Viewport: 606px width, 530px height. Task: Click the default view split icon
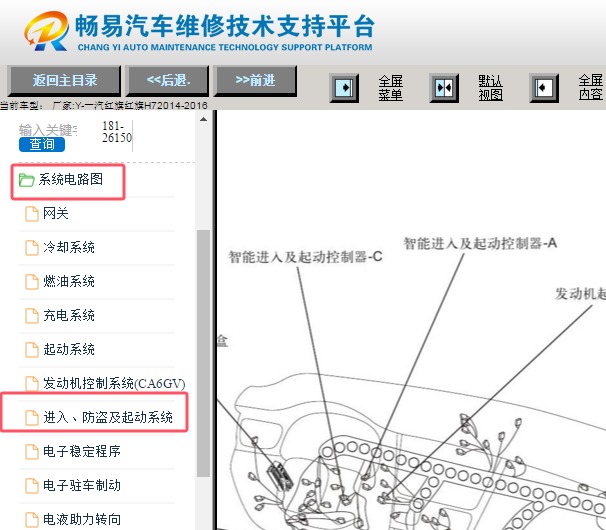coord(444,88)
